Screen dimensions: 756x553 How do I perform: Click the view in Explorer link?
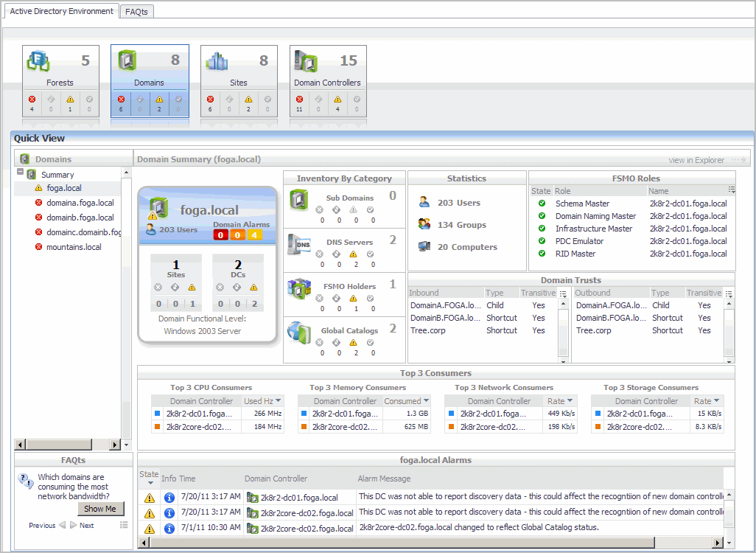[696, 160]
